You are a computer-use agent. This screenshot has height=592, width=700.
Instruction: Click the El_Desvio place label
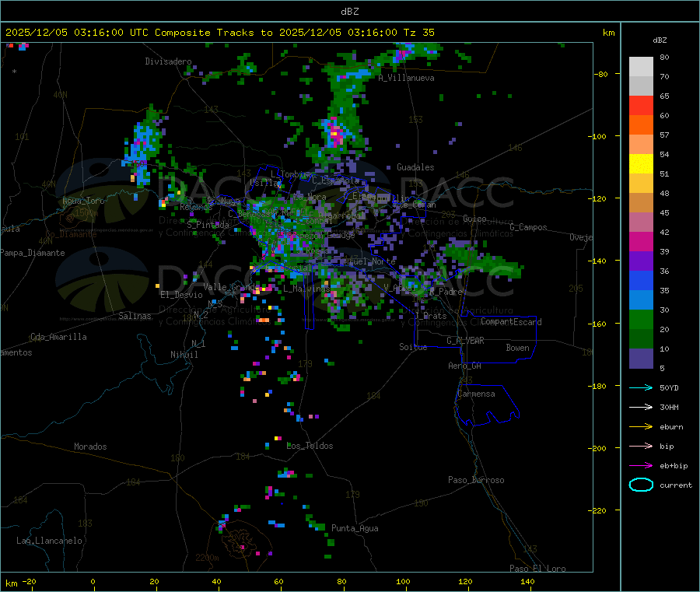coord(182,295)
